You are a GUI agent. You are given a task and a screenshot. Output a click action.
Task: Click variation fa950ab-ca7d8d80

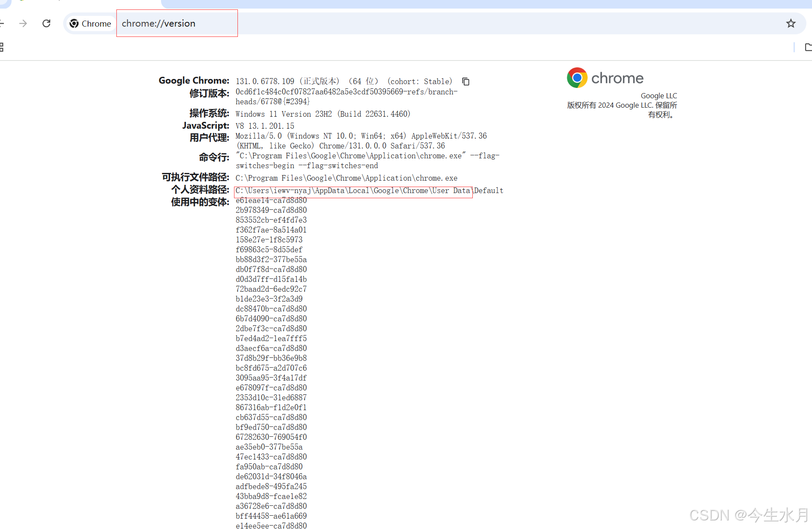[269, 467]
